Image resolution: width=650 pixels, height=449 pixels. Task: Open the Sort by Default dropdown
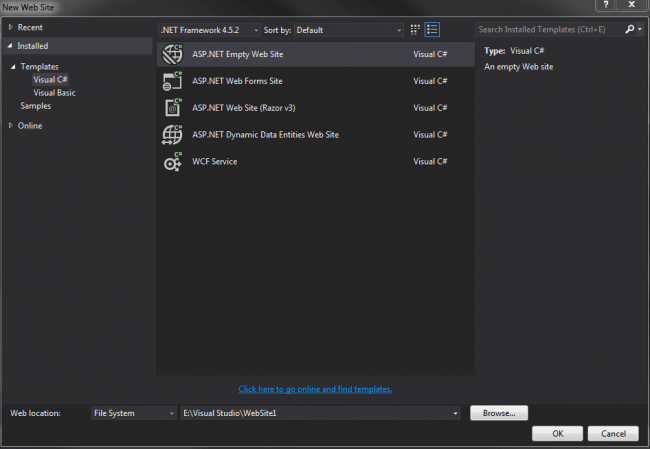(349, 30)
